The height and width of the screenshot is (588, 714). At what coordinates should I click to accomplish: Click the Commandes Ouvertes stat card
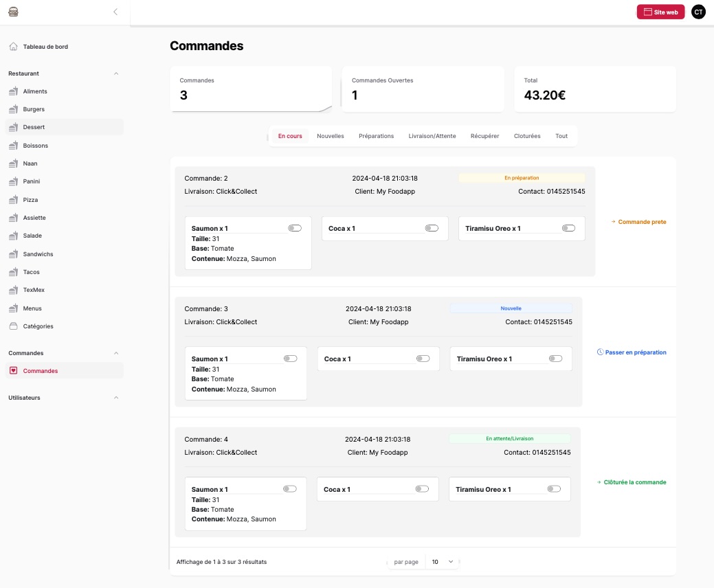(423, 89)
